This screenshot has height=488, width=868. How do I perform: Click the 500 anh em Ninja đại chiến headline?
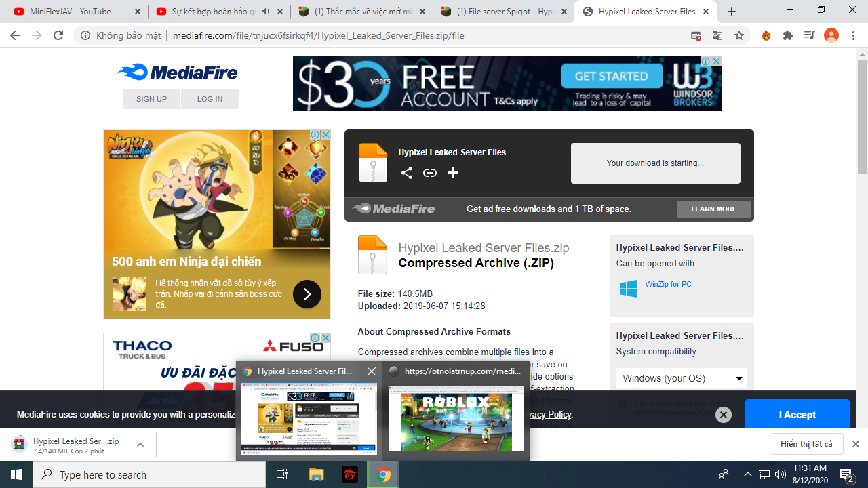coord(186,262)
